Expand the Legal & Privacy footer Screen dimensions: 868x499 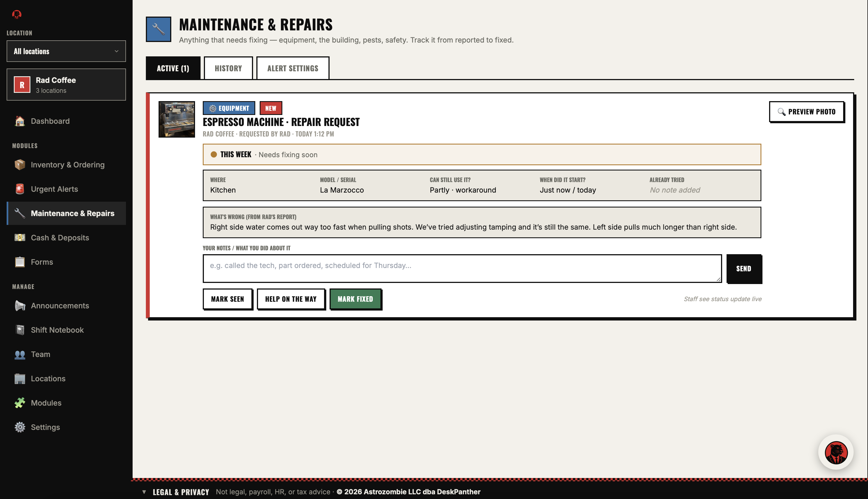coord(181,492)
